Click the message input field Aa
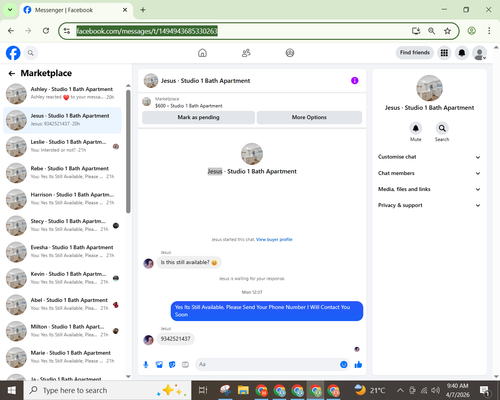The image size is (500, 400). coord(272,364)
